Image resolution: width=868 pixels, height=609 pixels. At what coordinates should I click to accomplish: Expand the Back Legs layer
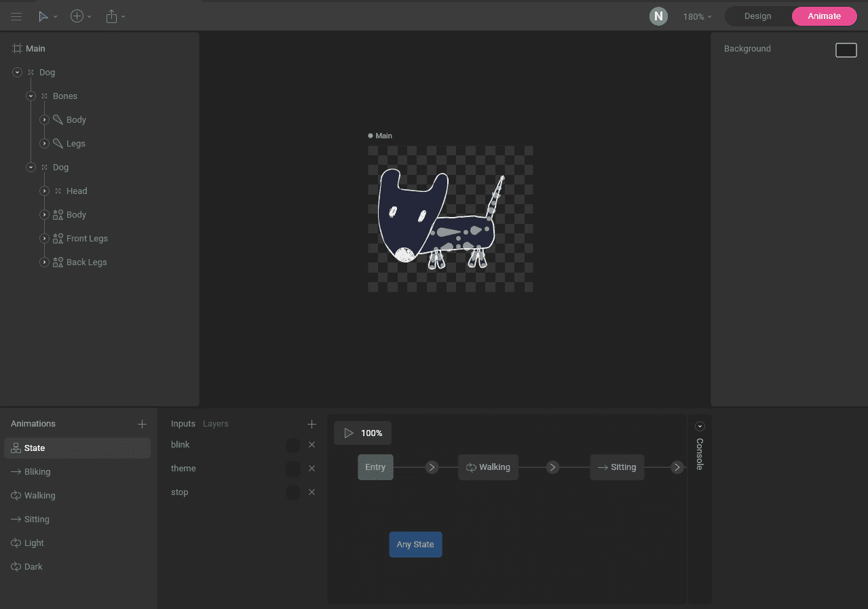(x=44, y=262)
